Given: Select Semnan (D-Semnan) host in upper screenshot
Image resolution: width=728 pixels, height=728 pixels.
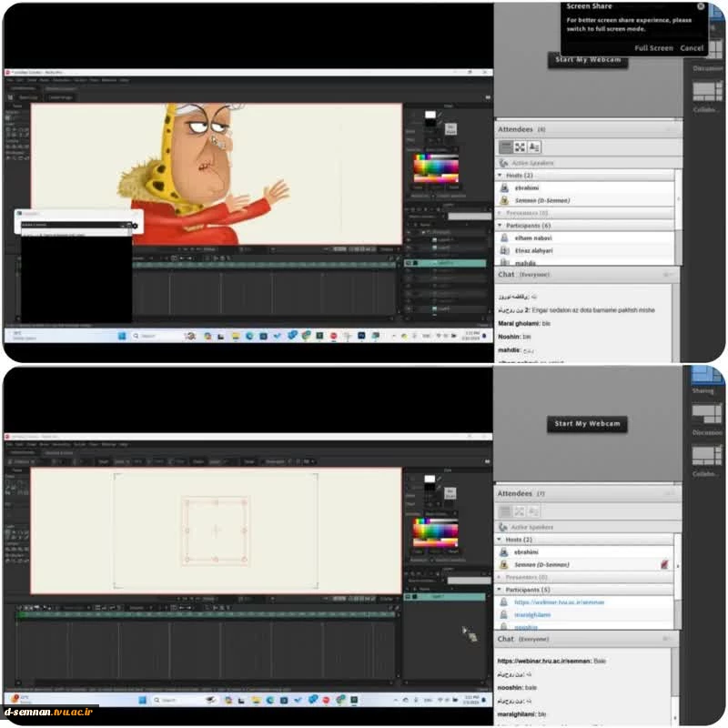Looking at the screenshot, I should (542, 200).
